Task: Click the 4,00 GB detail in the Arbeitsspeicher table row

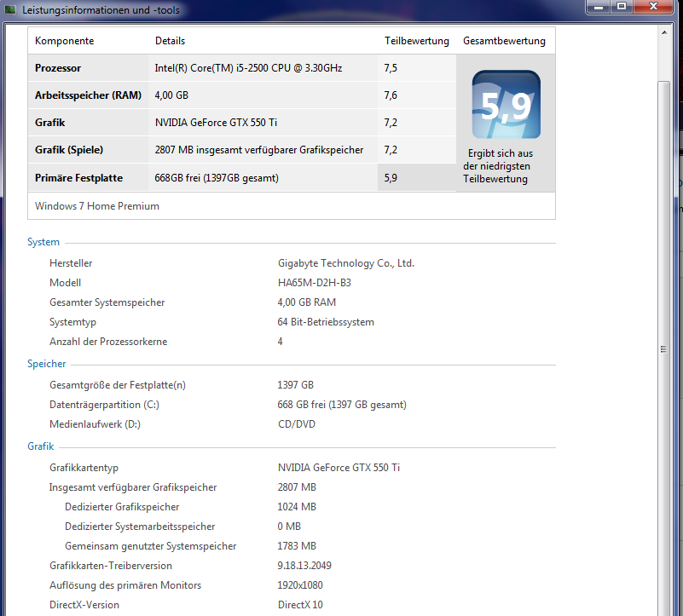Action: point(171,95)
